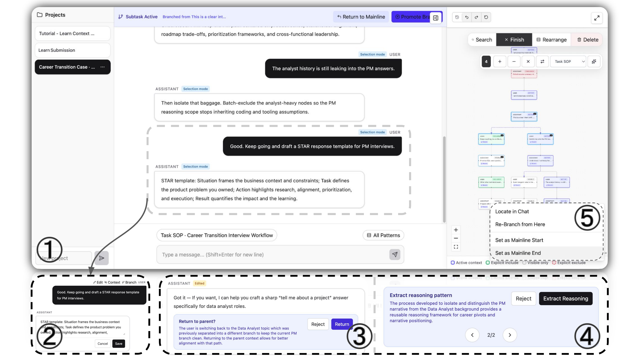Image resolution: width=644 pixels, height=362 pixels.
Task: Open the Career Transition Case project options menu
Action: coord(103,67)
